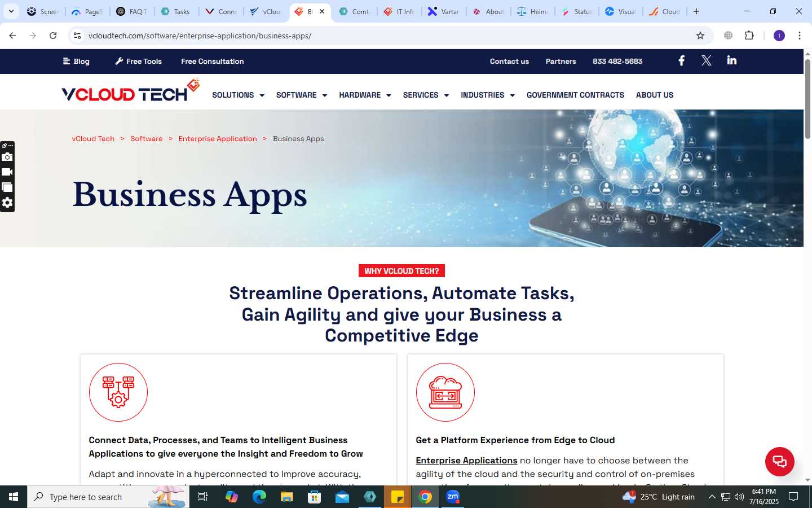Reload the page with refresh icon

[53, 36]
